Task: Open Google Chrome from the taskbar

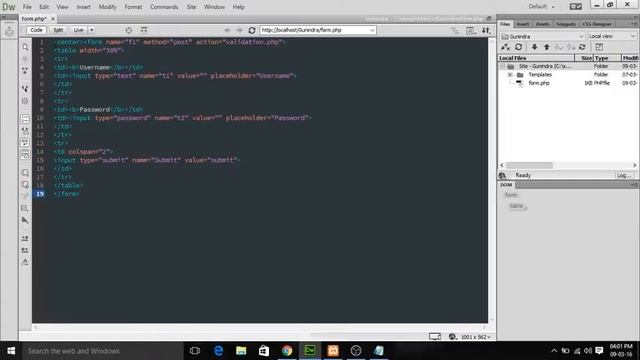Action: click(287, 351)
